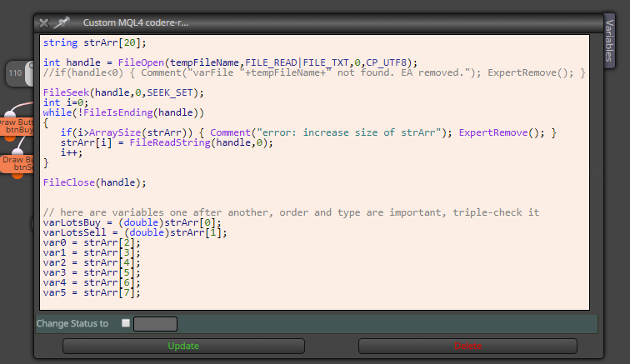Pin the Custom MQL4 code window
This screenshot has height=364, width=630.
click(62, 22)
